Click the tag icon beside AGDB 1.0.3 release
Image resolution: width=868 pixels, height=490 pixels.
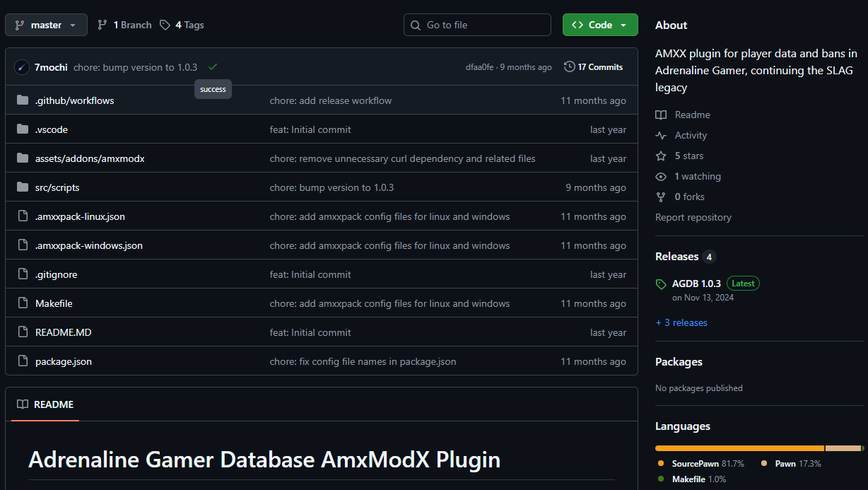(x=661, y=283)
